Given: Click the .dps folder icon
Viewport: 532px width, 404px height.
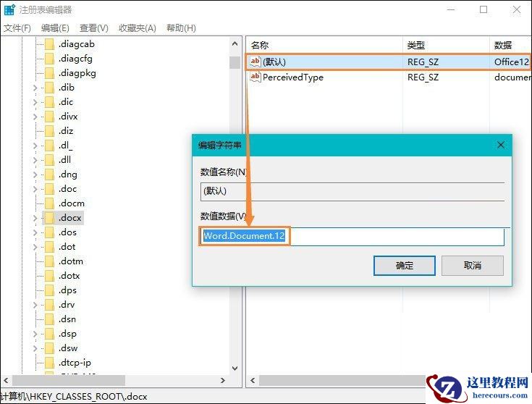Looking at the screenshot, I should [x=49, y=290].
